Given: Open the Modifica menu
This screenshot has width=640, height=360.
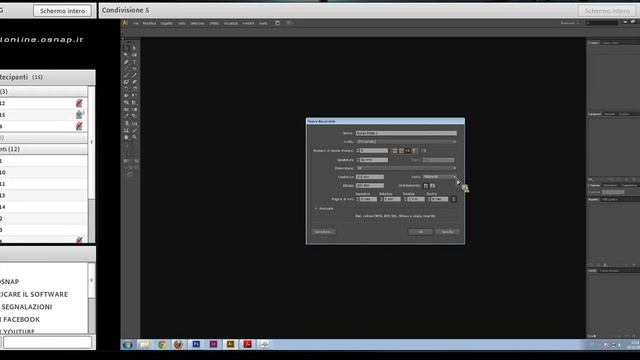Looking at the screenshot, I should point(149,23).
